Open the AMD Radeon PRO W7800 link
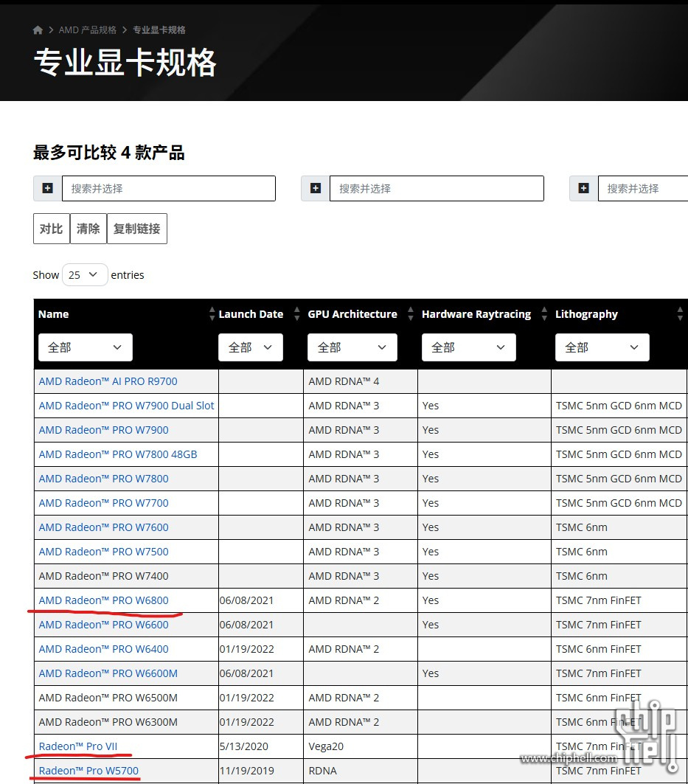 tap(103, 479)
